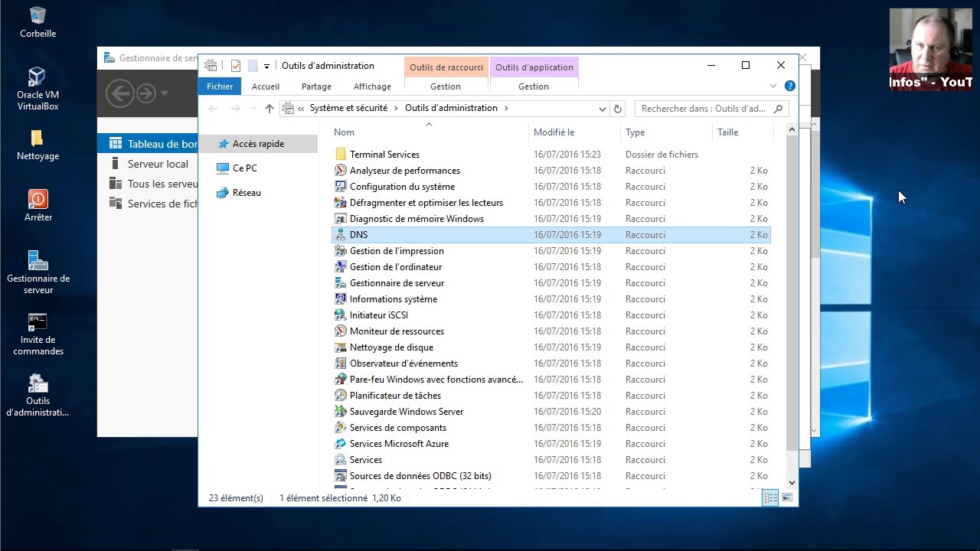Sort by the Modifié le column header

pyautogui.click(x=574, y=132)
